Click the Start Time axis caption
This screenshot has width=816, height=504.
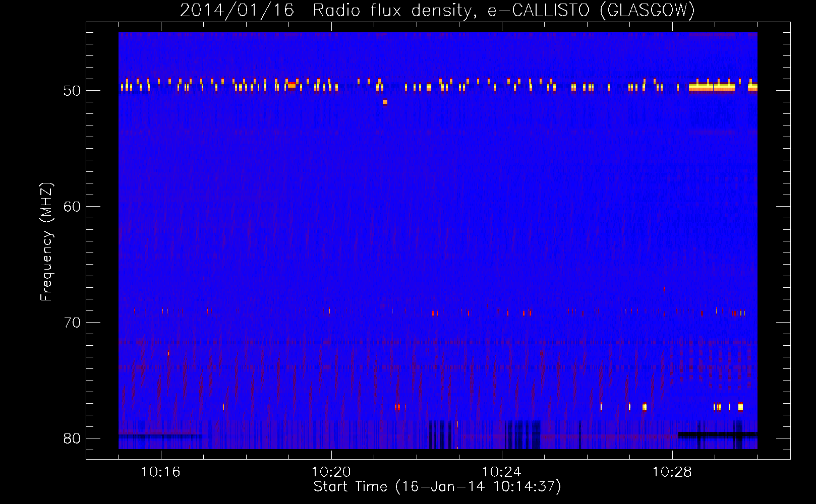(437, 487)
